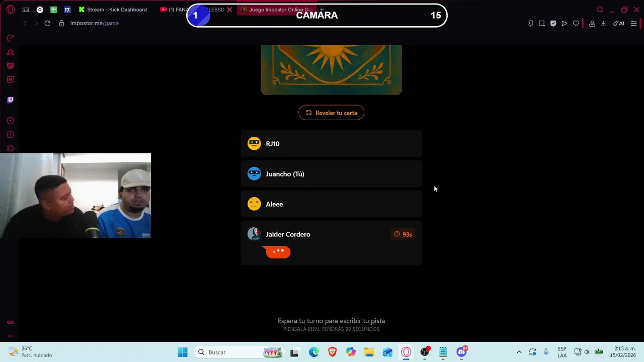
Task: Open Extensions icon in sidebar
Action: click(10, 148)
